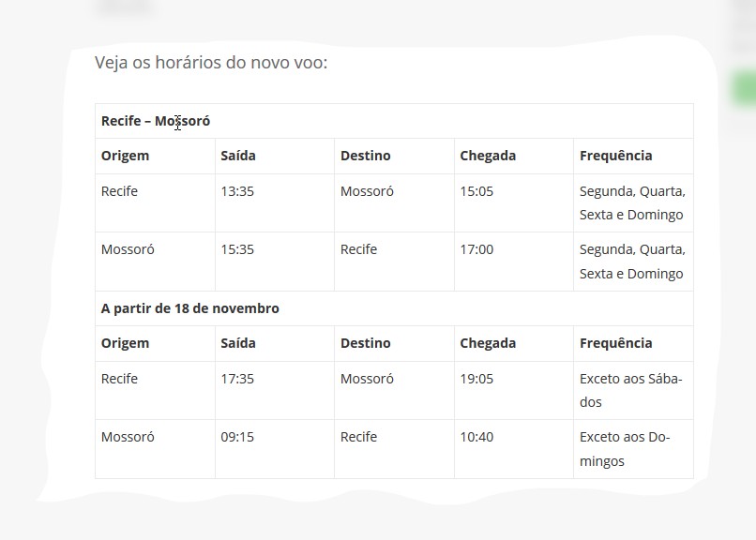756x540 pixels.
Task: Click the frequency cell for the 13:35 flight
Action: pos(632,202)
